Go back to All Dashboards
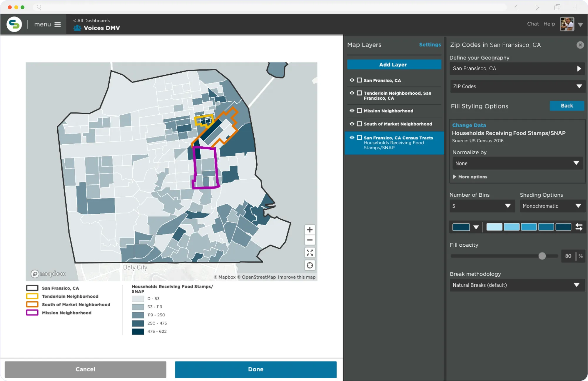Image resolution: width=588 pixels, height=381 pixels. pos(91,21)
